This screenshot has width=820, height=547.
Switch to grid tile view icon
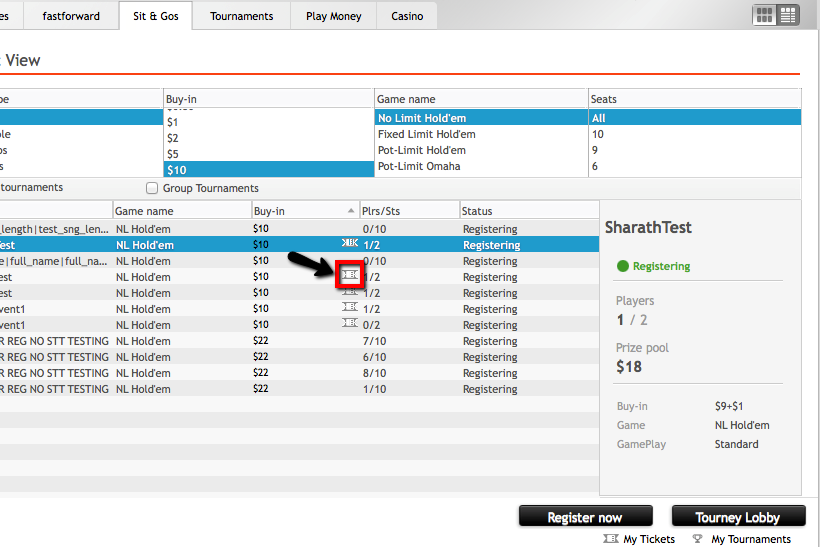point(764,15)
